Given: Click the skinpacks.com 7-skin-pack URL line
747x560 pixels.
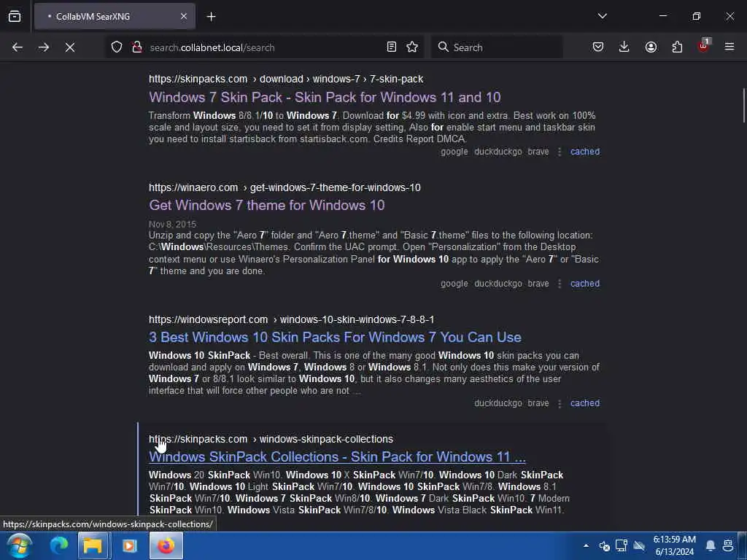Looking at the screenshot, I should pyautogui.click(x=286, y=79).
